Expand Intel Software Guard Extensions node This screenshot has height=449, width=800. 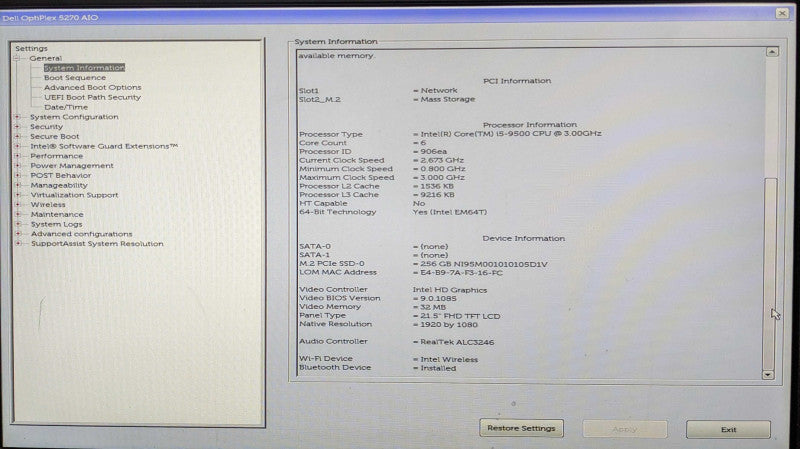click(17, 146)
